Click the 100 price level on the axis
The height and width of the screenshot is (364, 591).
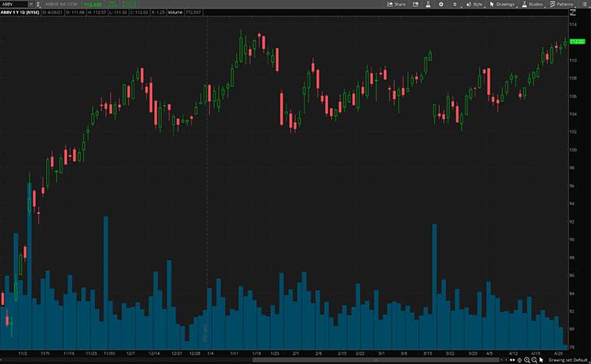(x=573, y=150)
